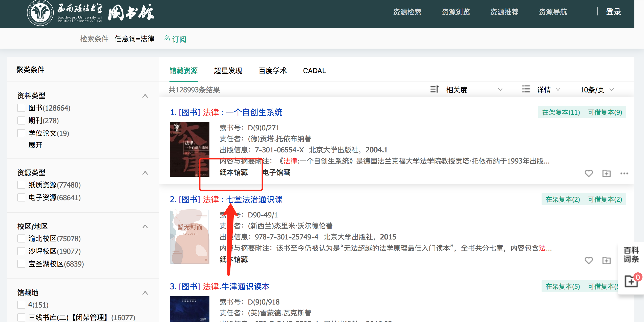The image size is (644, 322).
Task: Enable the 渝北校区(75078) campus filter
Action: pyautogui.click(x=21, y=238)
